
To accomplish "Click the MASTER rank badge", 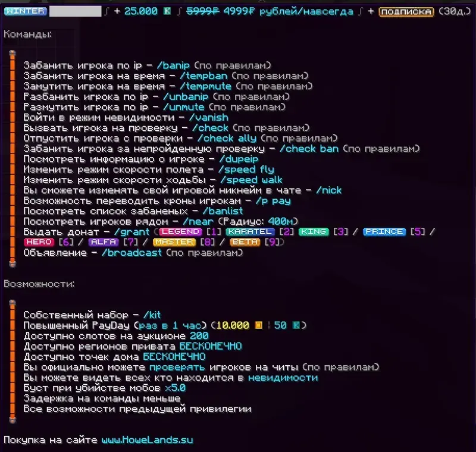I will coord(174,242).
